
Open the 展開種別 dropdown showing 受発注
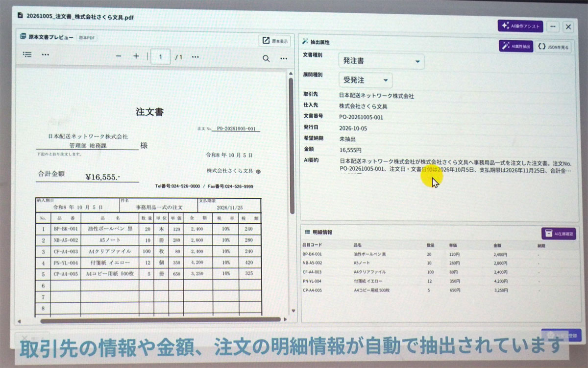(365, 80)
